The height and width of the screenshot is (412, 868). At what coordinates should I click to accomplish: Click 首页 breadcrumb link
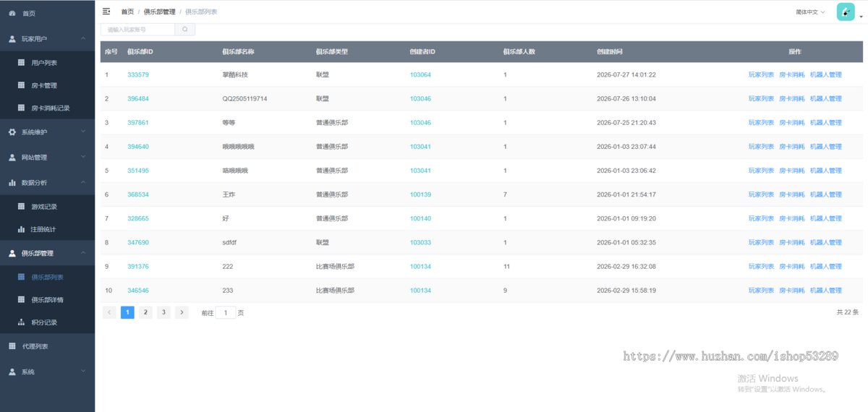click(x=127, y=12)
